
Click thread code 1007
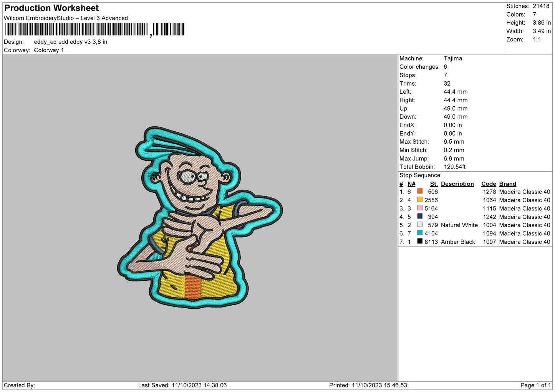click(490, 242)
